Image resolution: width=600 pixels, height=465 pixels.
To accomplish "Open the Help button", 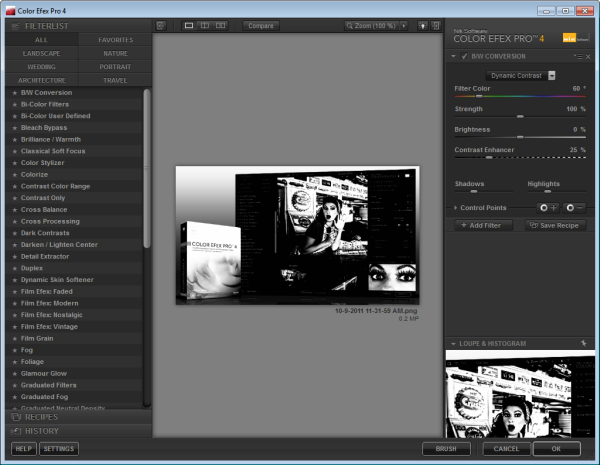I will [24, 449].
